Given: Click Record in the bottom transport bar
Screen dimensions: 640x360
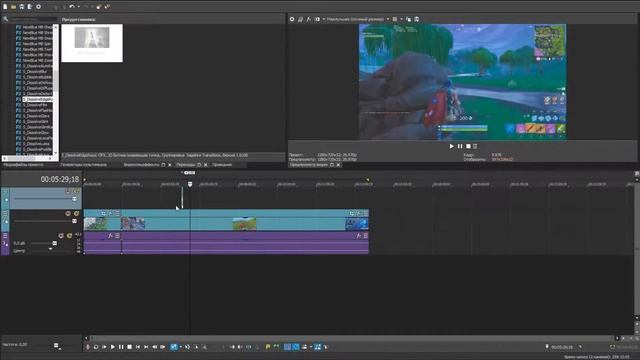Looking at the screenshot, I should tap(87, 347).
